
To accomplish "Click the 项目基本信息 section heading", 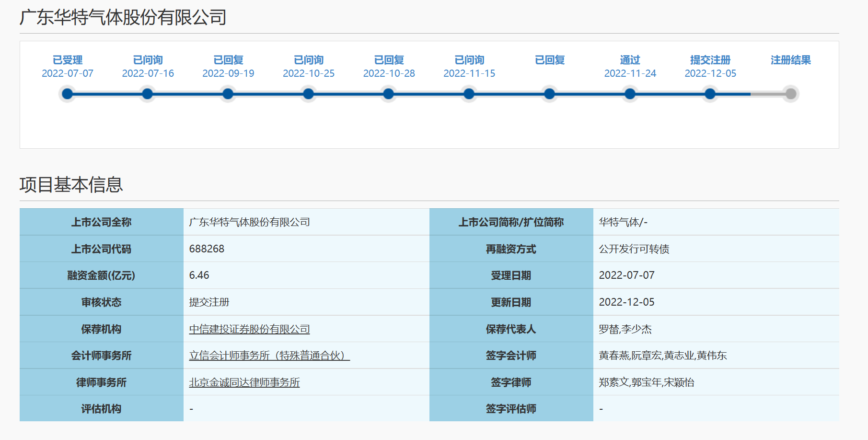I will [71, 185].
